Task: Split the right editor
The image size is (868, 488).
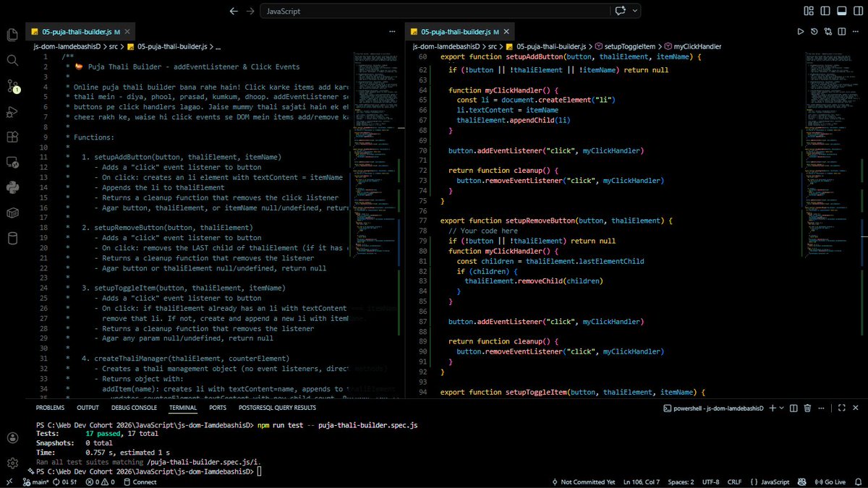Action: pos(843,32)
